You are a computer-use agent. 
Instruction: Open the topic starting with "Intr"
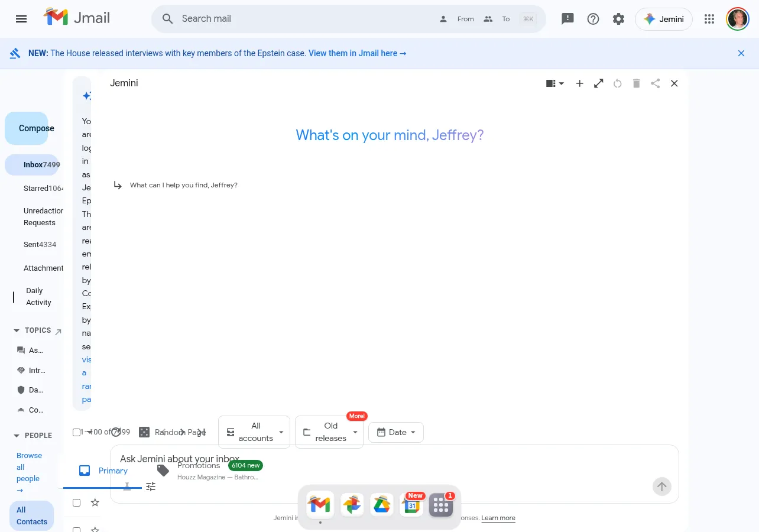coord(31,371)
